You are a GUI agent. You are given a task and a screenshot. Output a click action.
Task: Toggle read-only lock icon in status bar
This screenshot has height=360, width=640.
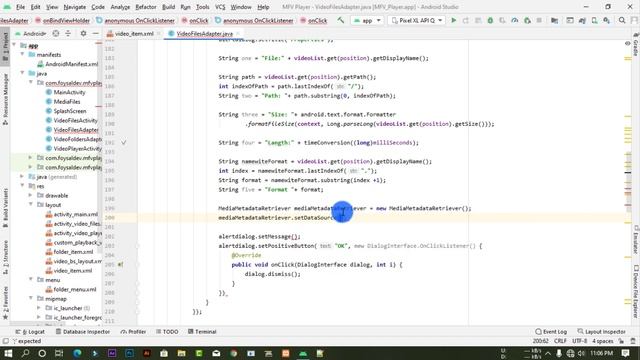coord(621,341)
